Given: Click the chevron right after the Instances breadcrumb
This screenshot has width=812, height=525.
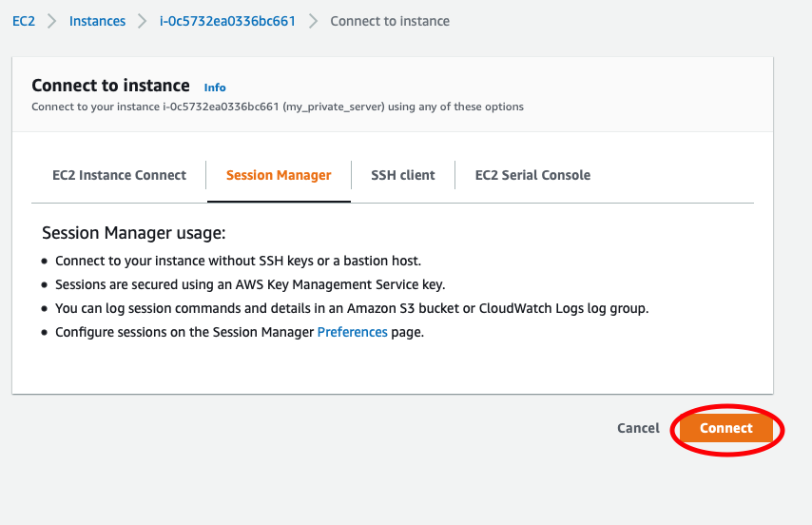Looking at the screenshot, I should 143,21.
